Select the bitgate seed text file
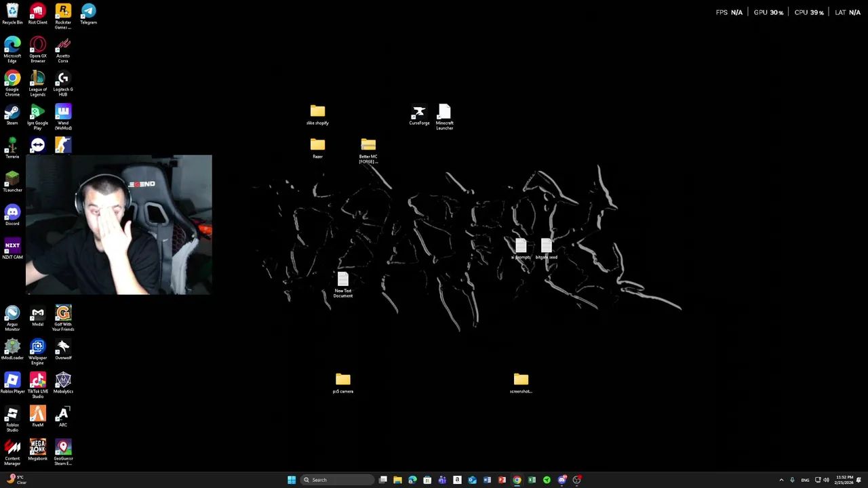 [546, 249]
